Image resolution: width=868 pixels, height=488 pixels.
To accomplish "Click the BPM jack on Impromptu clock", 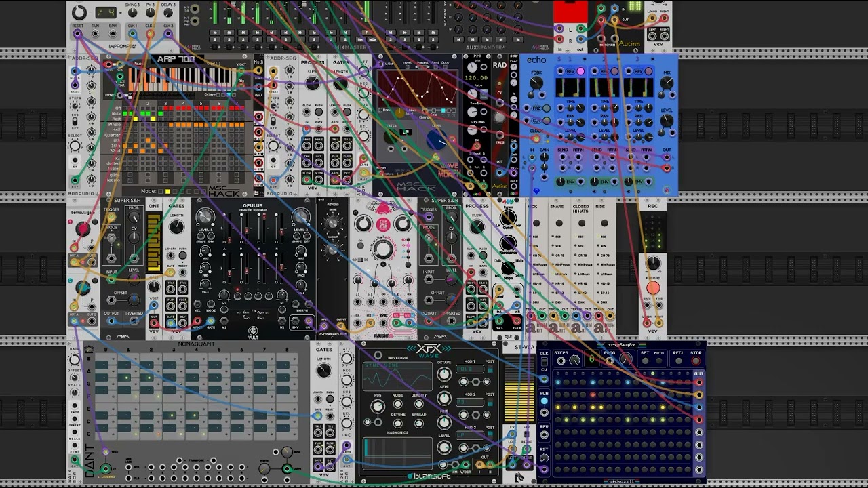I will 113,33.
